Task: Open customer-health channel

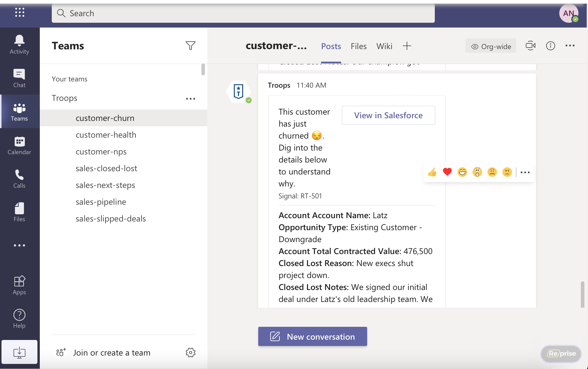Action: tap(124, 135)
